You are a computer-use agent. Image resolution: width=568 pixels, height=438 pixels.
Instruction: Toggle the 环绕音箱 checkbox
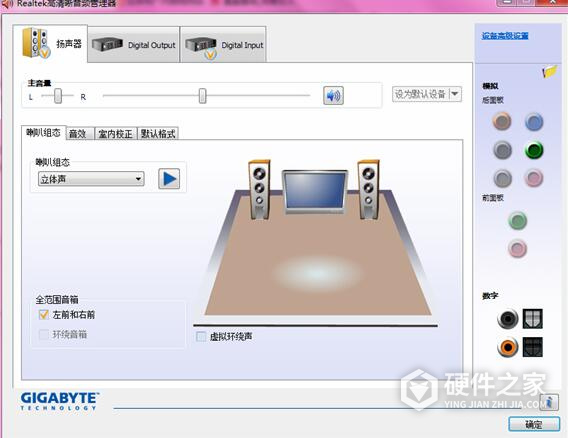click(43, 334)
